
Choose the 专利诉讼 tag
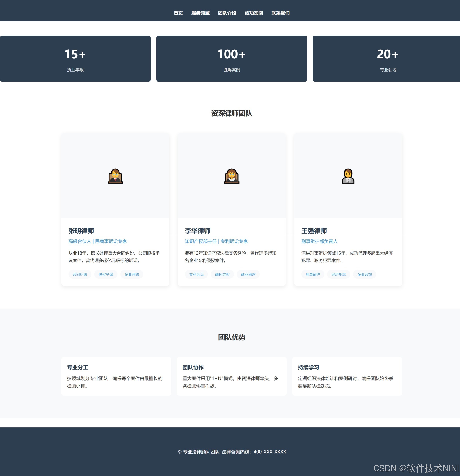point(196,274)
